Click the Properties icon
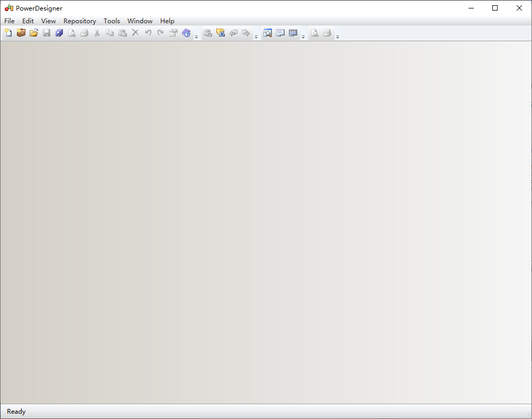 [x=173, y=33]
